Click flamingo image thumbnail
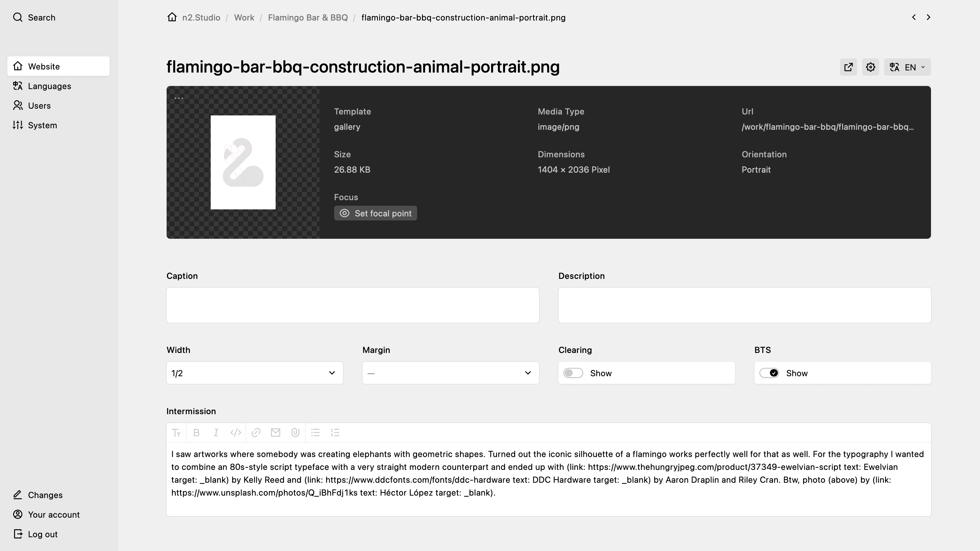This screenshot has width=980, height=551. point(243,162)
